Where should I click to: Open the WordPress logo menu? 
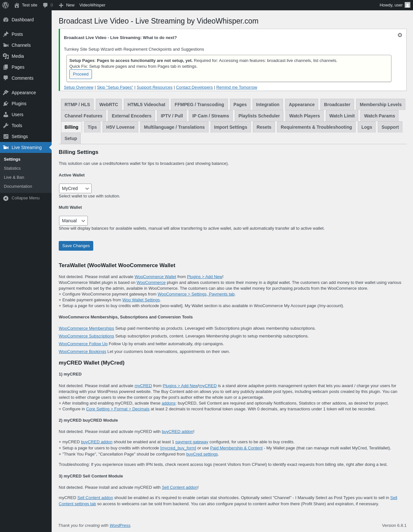pos(5,5)
